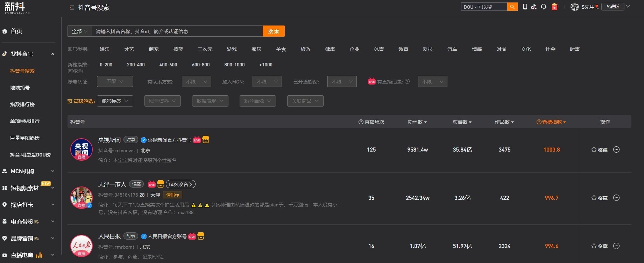Open 单项指标排行 in sidebar
The width and height of the screenshot is (644, 263).
click(25, 121)
